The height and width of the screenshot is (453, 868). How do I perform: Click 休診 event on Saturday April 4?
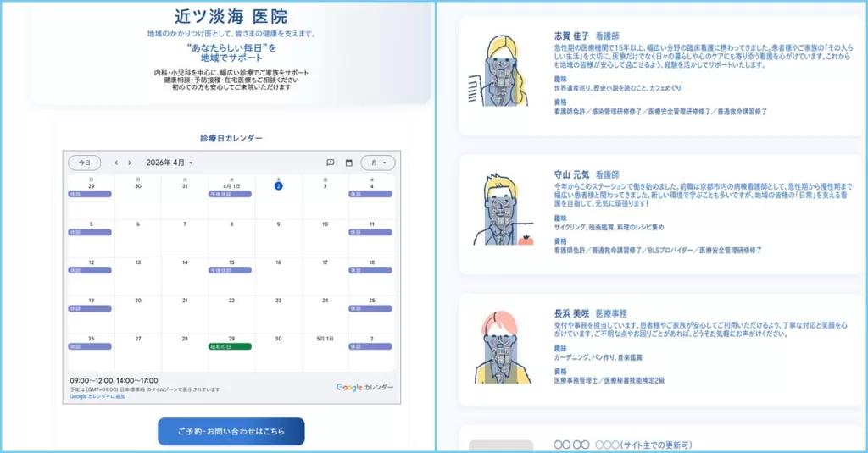pos(371,194)
